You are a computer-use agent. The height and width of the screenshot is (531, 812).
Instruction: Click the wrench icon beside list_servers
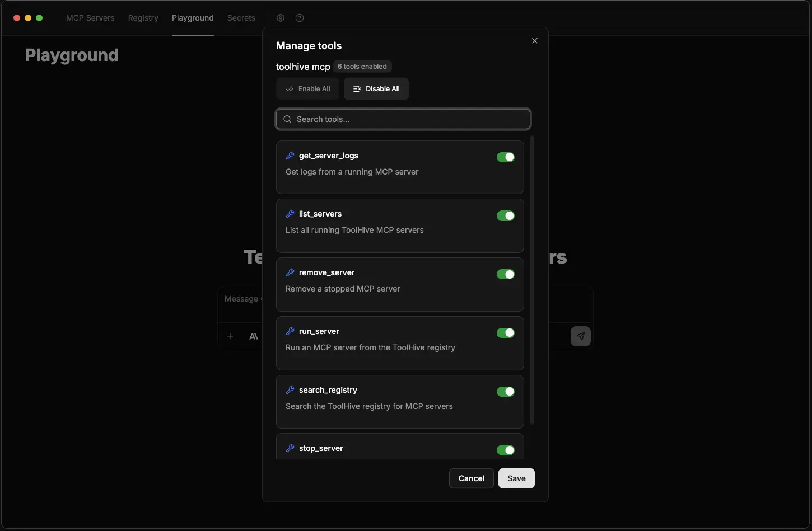pyautogui.click(x=290, y=214)
